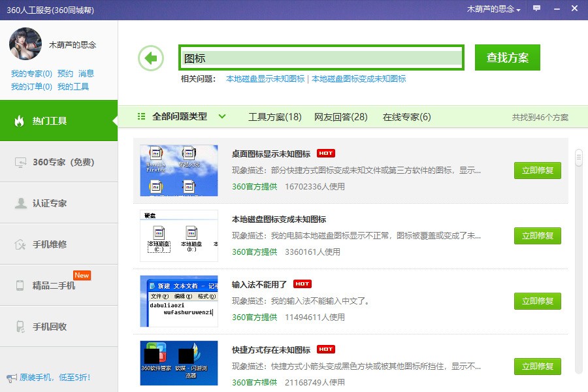The height and width of the screenshot is (392, 588).
Task: Open the 木葫芦的思念 account dropdown menu
Action: (x=493, y=9)
